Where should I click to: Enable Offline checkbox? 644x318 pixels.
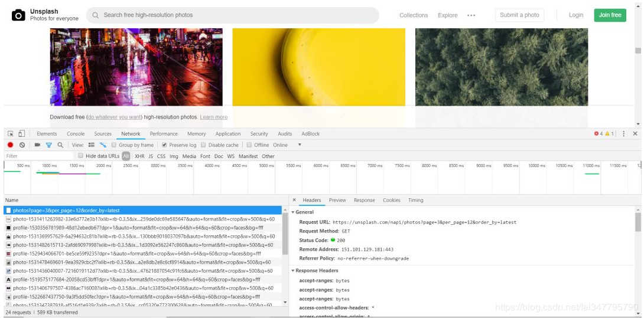pos(249,145)
